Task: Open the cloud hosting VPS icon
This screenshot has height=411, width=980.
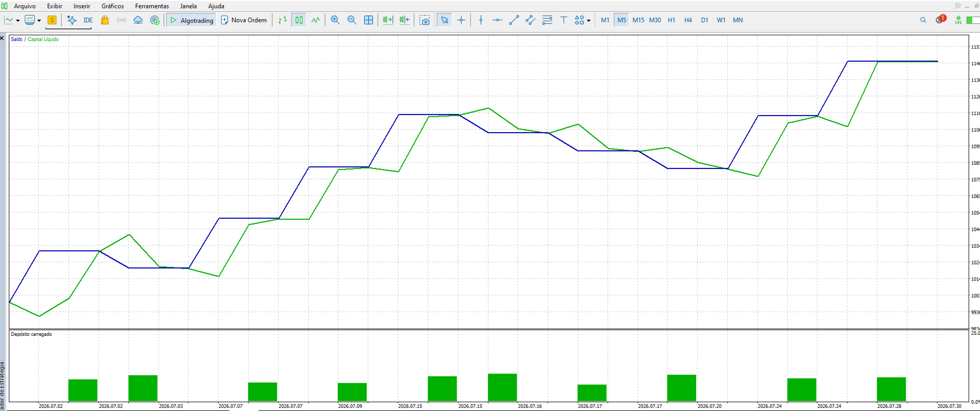Action: 138,20
